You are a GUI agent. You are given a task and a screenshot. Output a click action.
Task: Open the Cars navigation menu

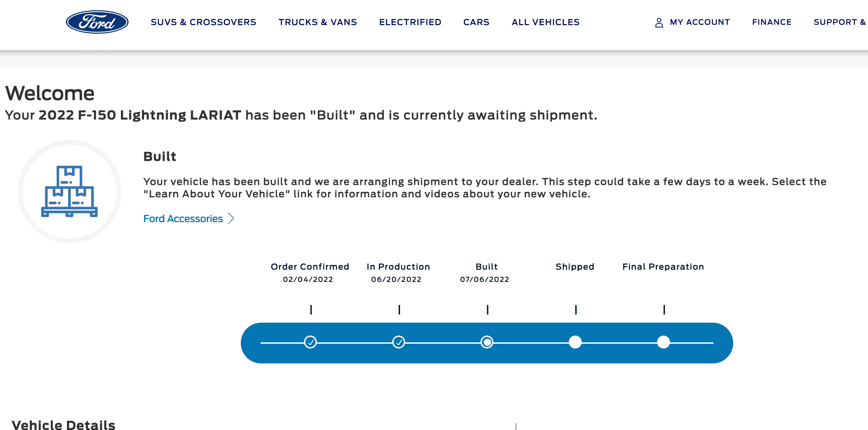476,22
